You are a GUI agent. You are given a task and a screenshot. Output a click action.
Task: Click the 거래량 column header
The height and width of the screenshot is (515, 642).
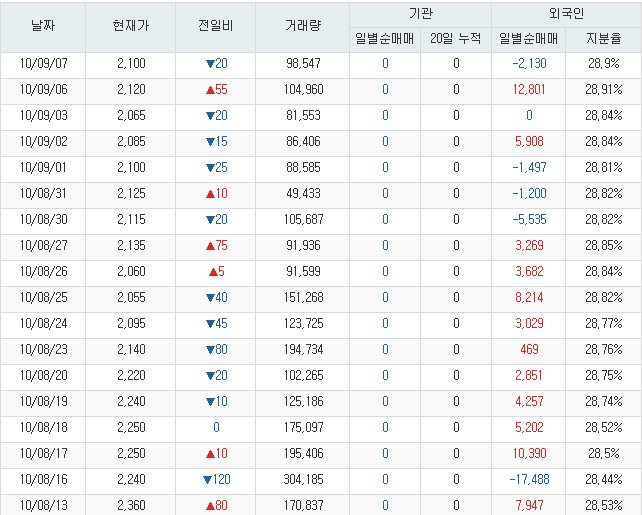303,26
